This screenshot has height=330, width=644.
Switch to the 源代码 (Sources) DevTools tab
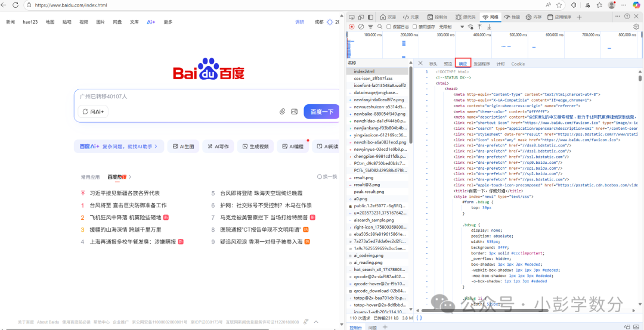(x=466, y=17)
